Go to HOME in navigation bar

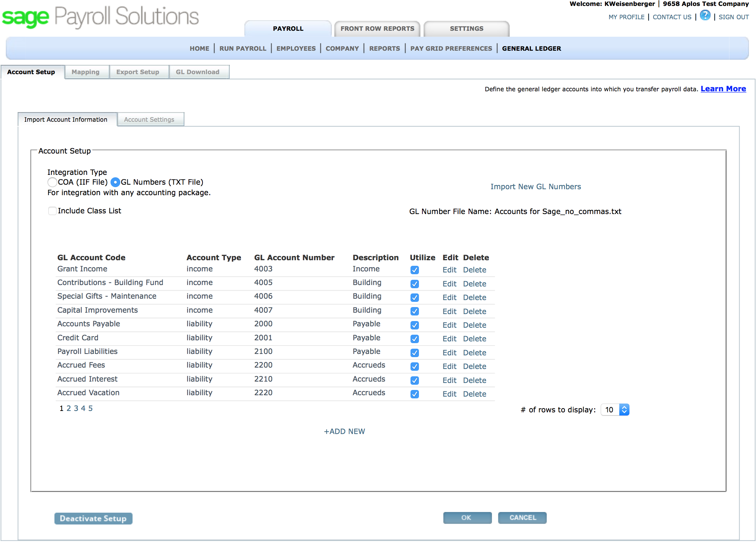click(199, 49)
